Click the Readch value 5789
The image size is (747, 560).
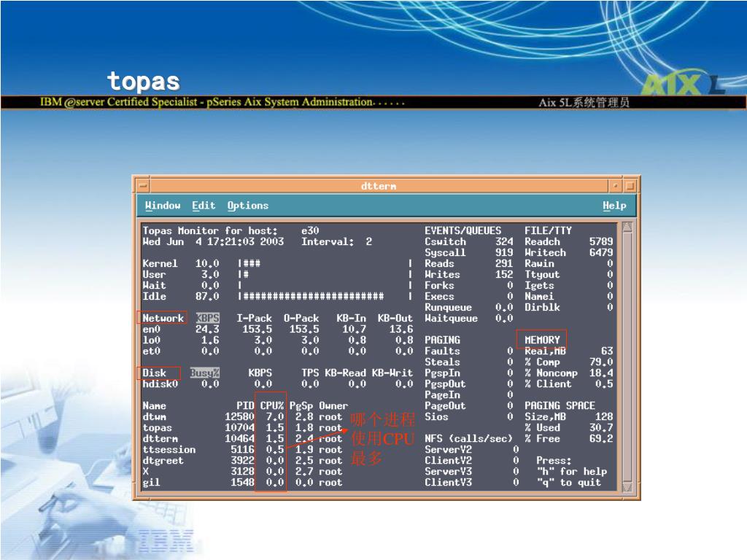pyautogui.click(x=601, y=241)
